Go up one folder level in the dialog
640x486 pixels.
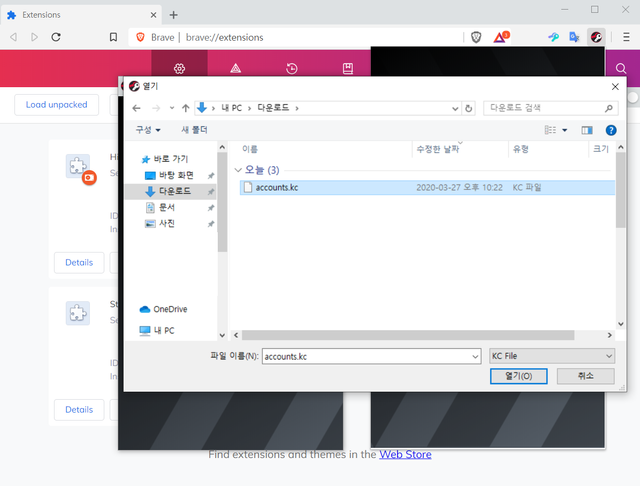(x=186, y=108)
